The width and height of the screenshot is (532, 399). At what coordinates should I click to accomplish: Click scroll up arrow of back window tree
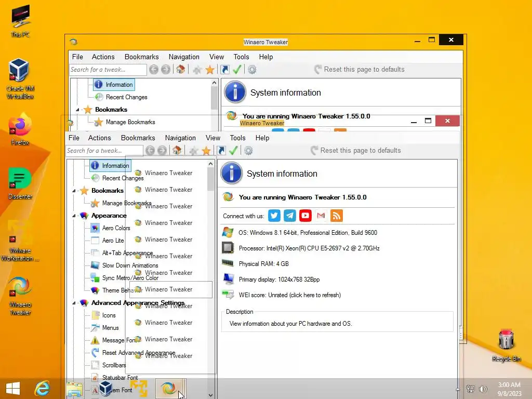click(x=214, y=83)
